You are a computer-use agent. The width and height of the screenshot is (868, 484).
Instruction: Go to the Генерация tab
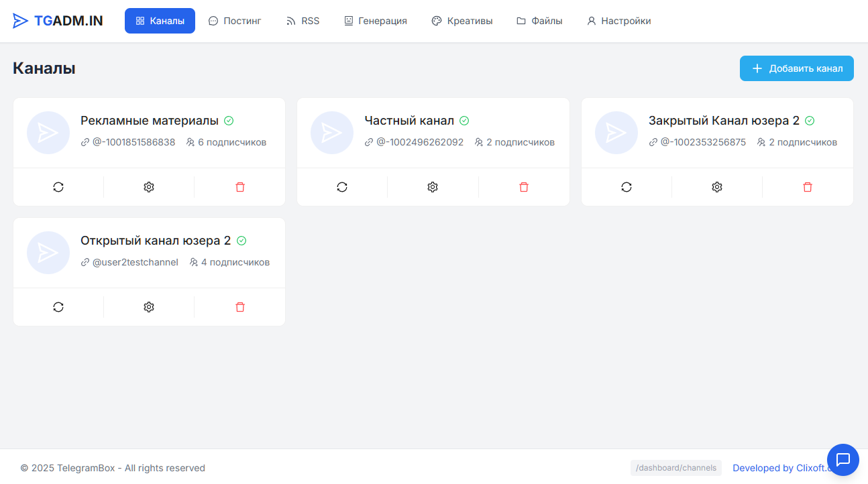click(375, 21)
